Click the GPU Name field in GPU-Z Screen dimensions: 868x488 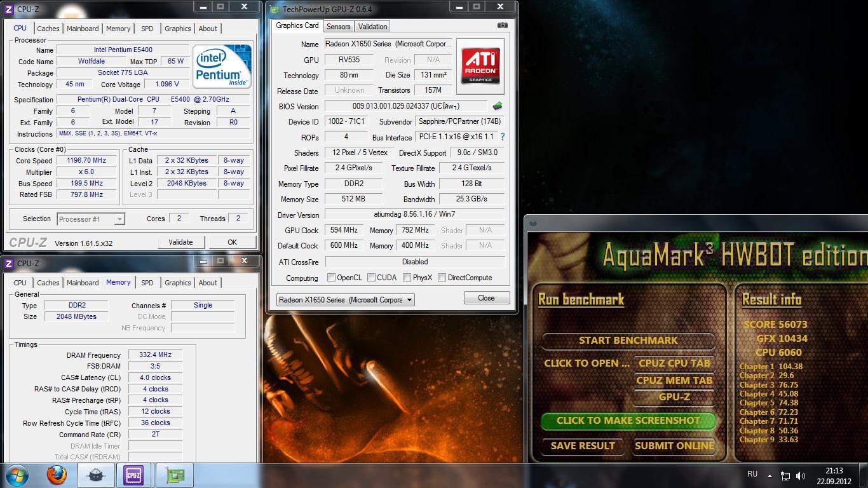pos(389,44)
